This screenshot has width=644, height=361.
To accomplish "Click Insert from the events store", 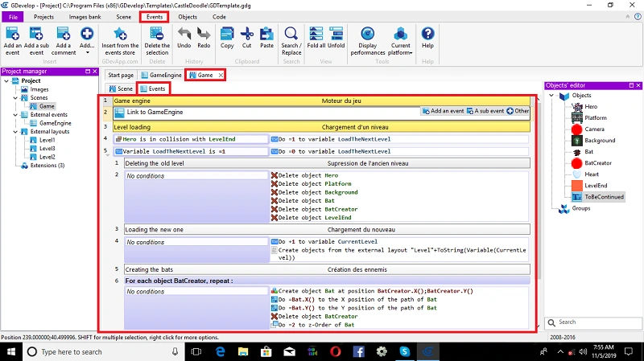I will pyautogui.click(x=120, y=41).
